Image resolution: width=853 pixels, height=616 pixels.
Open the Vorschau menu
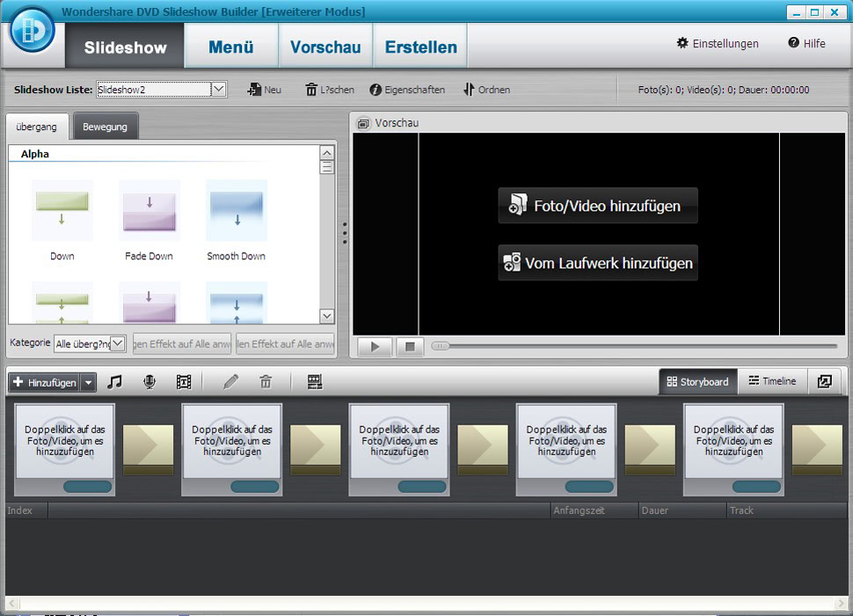pyautogui.click(x=325, y=45)
